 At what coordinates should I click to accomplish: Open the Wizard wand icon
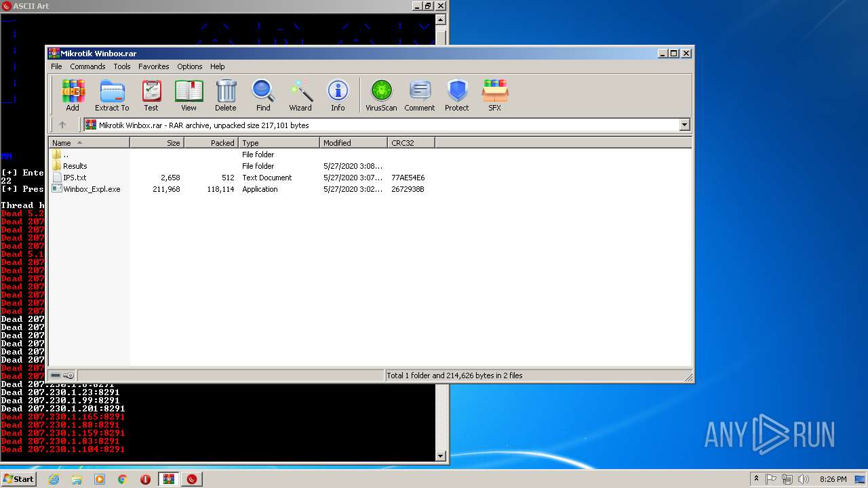click(300, 95)
